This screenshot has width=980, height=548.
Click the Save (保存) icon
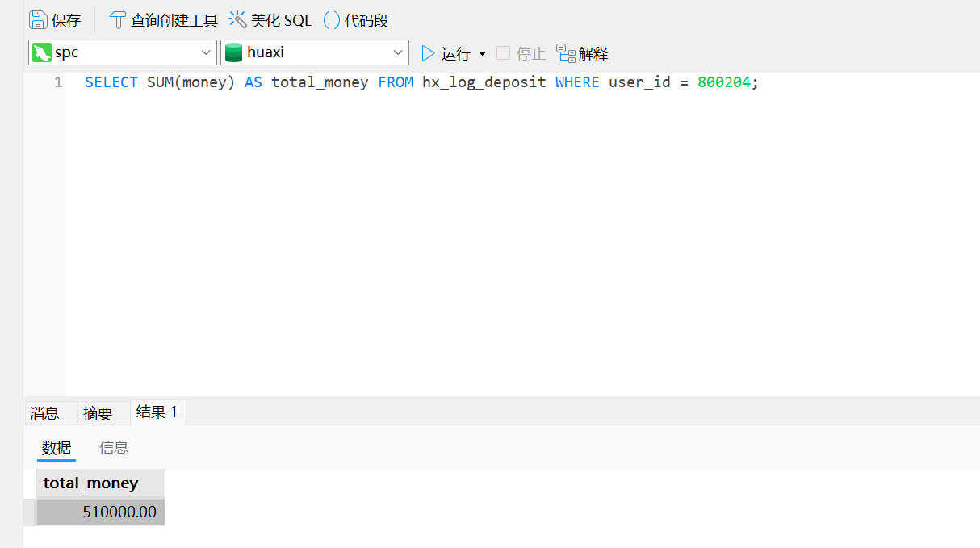tap(38, 20)
